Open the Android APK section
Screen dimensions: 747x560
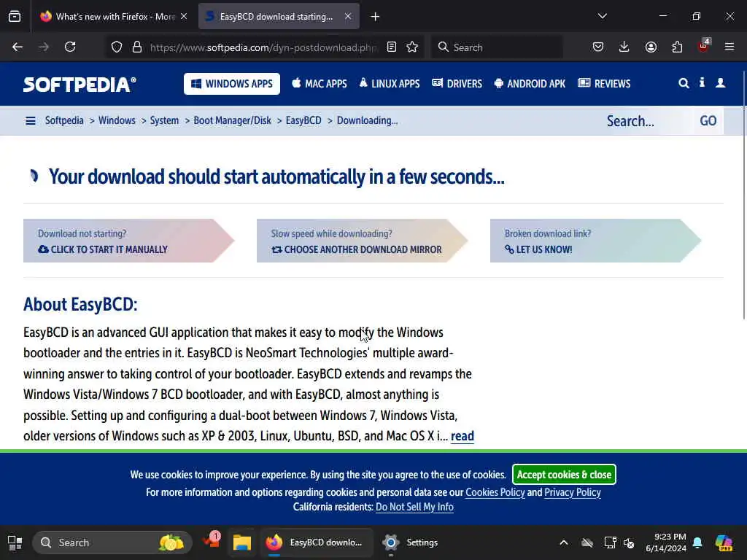click(x=530, y=84)
